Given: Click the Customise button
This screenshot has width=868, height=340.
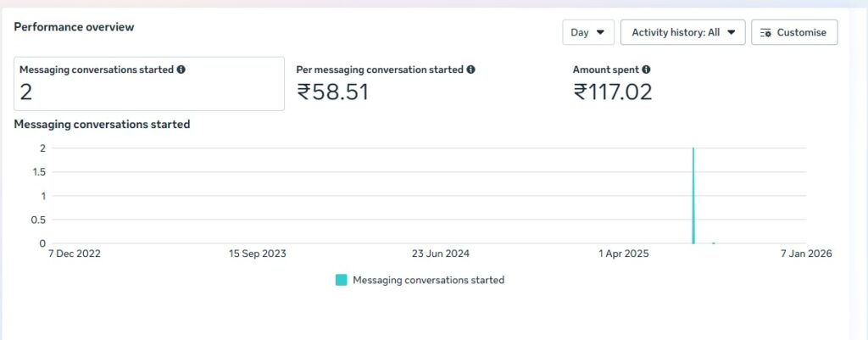Looking at the screenshot, I should click(794, 32).
